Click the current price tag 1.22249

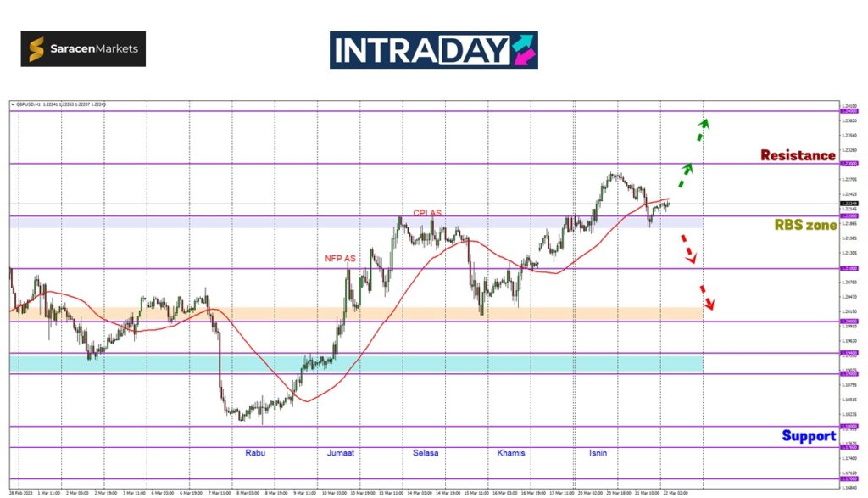pyautogui.click(x=848, y=204)
